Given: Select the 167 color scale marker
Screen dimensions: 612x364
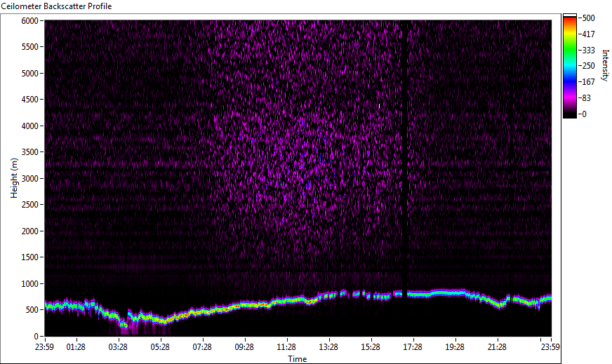Looking at the screenshot, I should (x=588, y=82).
